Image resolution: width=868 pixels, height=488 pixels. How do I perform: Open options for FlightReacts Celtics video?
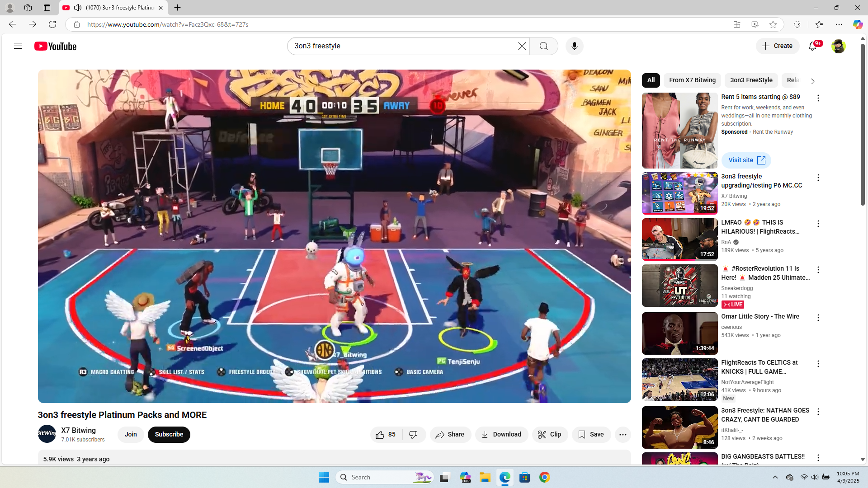click(818, 364)
